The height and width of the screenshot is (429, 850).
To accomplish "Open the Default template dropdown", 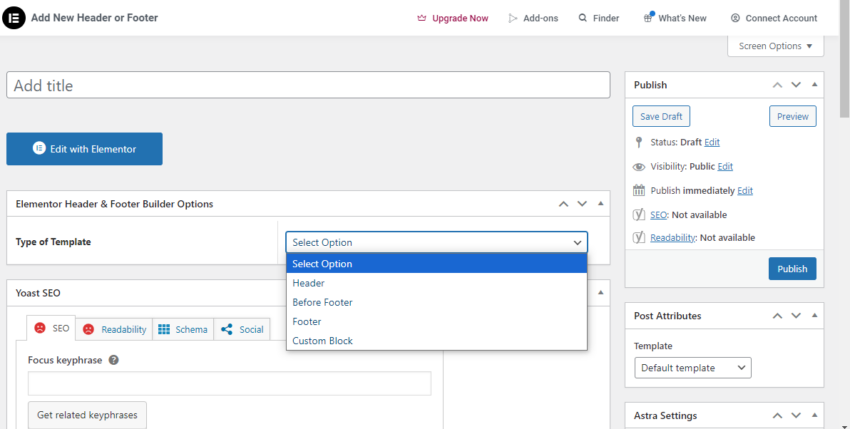I will point(693,368).
